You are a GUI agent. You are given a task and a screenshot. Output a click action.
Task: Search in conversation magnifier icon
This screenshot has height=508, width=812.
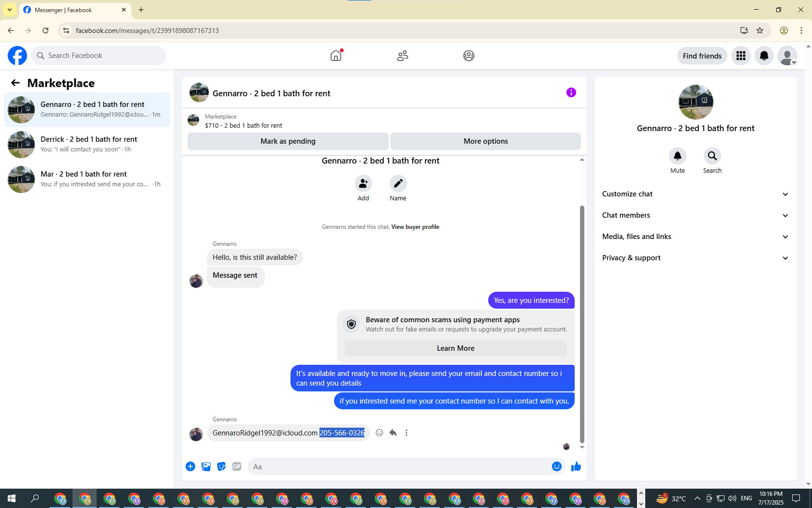(712, 156)
